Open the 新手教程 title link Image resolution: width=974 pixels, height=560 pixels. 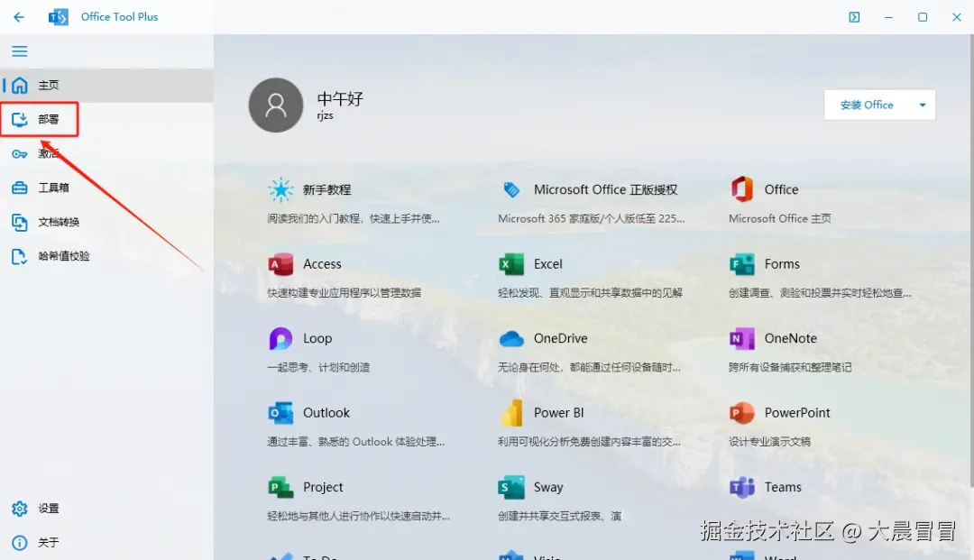point(326,189)
